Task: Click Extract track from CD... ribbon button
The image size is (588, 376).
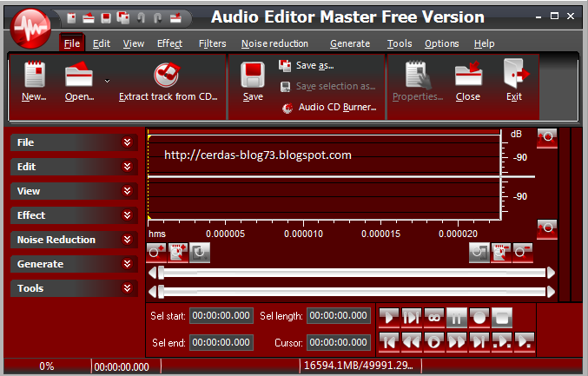Action: (168, 81)
